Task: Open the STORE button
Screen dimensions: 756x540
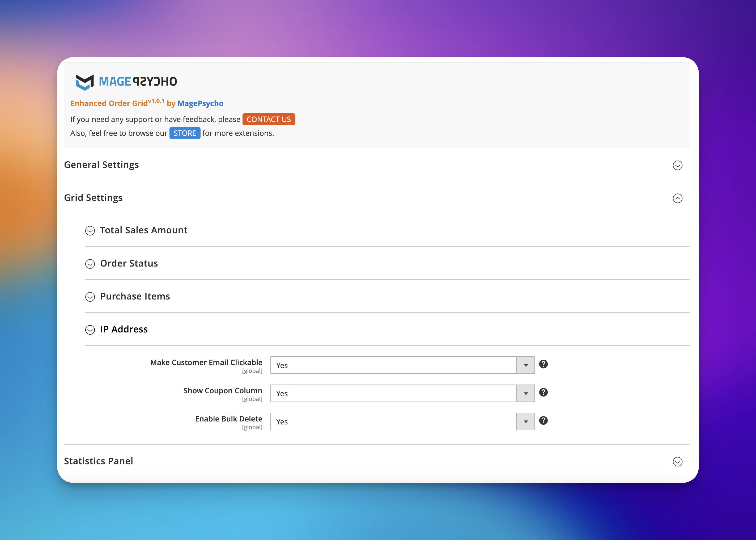Action: pos(185,133)
